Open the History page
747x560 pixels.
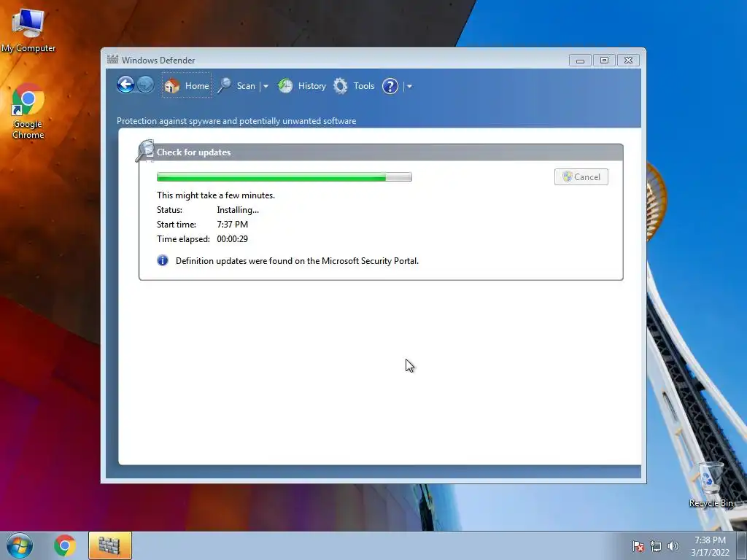pyautogui.click(x=302, y=86)
